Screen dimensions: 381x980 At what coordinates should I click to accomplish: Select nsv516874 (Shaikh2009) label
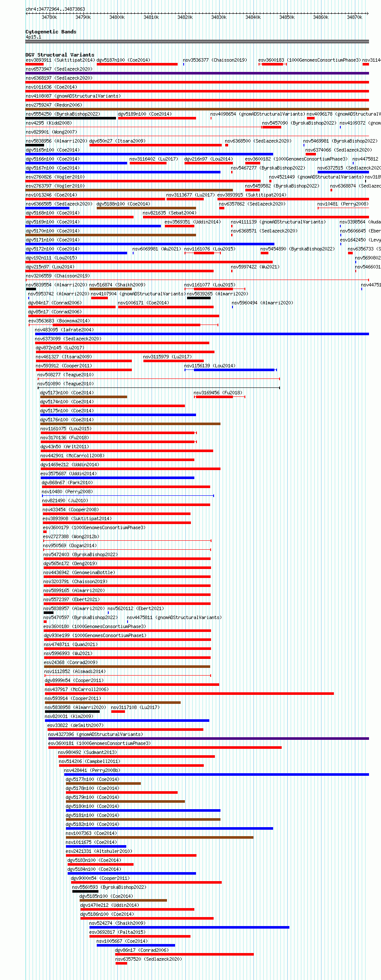(117, 285)
